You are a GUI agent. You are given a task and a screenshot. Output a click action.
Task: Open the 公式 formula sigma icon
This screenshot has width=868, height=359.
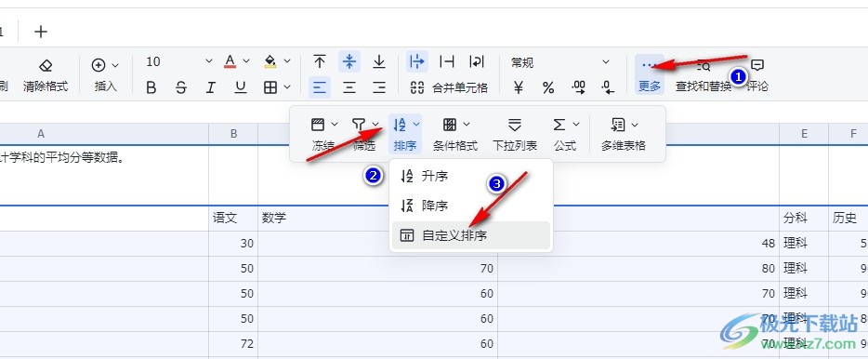tap(559, 125)
